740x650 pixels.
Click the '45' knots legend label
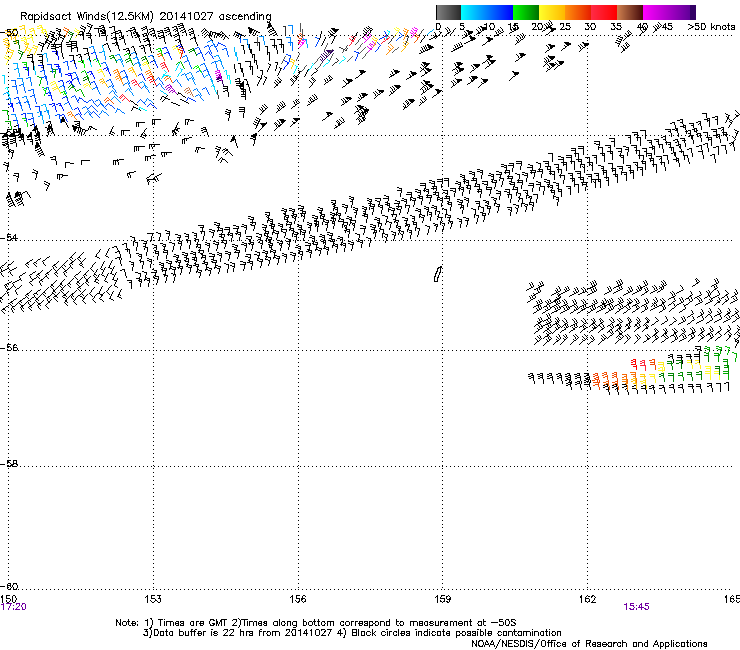click(x=667, y=27)
